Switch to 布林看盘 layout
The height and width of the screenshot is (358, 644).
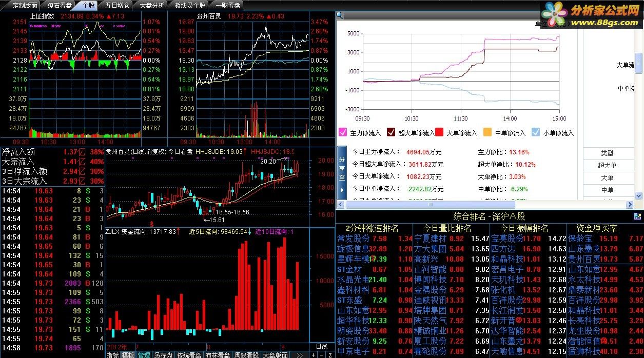coord(218,354)
